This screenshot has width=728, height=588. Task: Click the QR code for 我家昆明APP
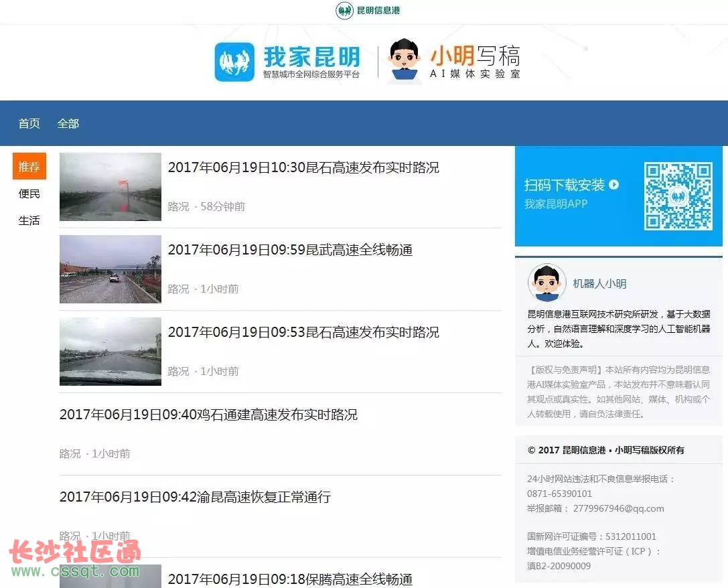(x=678, y=196)
